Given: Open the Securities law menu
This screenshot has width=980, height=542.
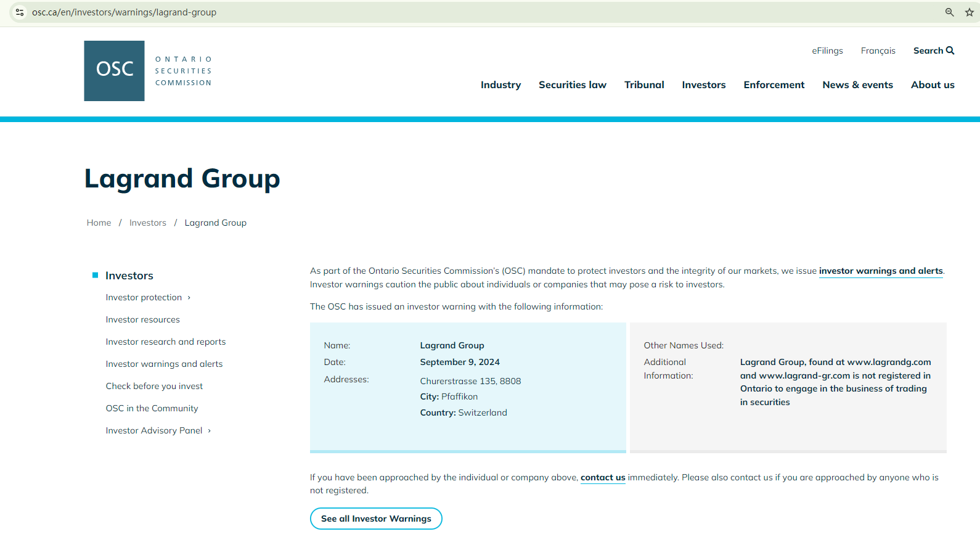Looking at the screenshot, I should click(x=573, y=85).
